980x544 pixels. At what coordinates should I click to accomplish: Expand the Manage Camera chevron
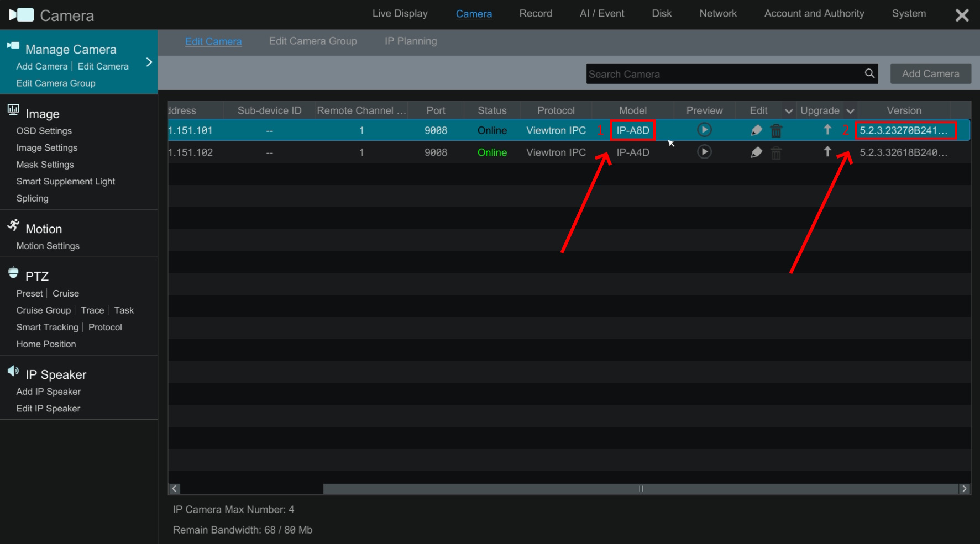coord(149,62)
